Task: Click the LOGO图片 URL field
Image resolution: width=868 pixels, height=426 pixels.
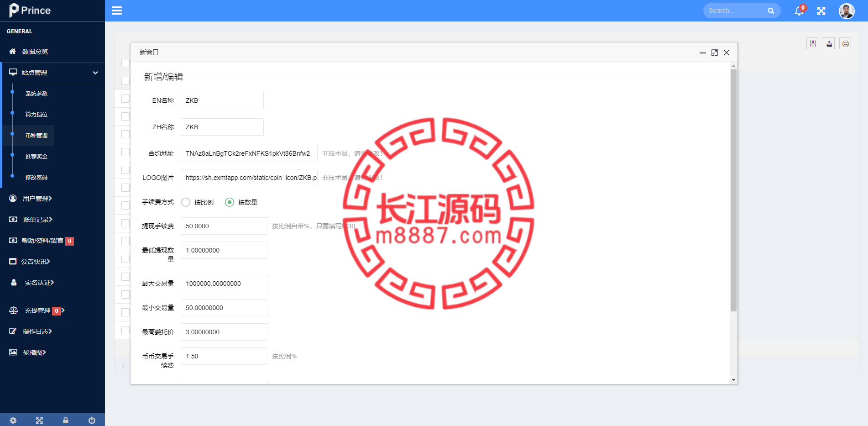Action: tap(249, 178)
